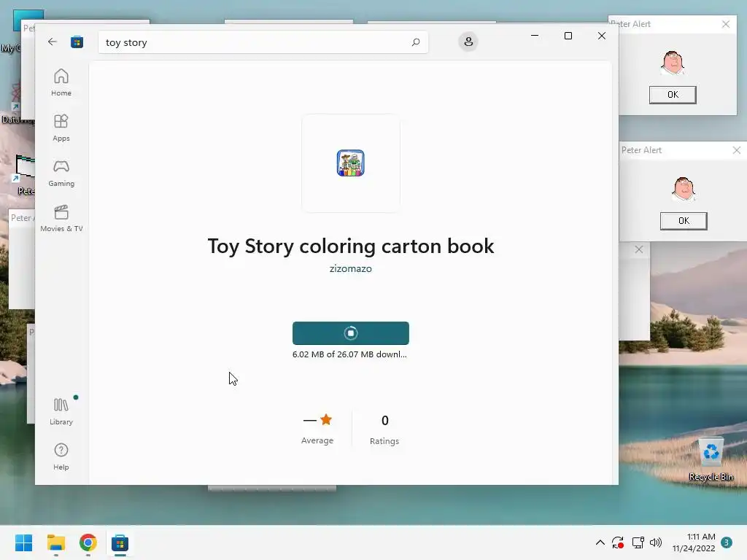This screenshot has height=560, width=747.
Task: Click the Average star rating
Action: point(317,429)
